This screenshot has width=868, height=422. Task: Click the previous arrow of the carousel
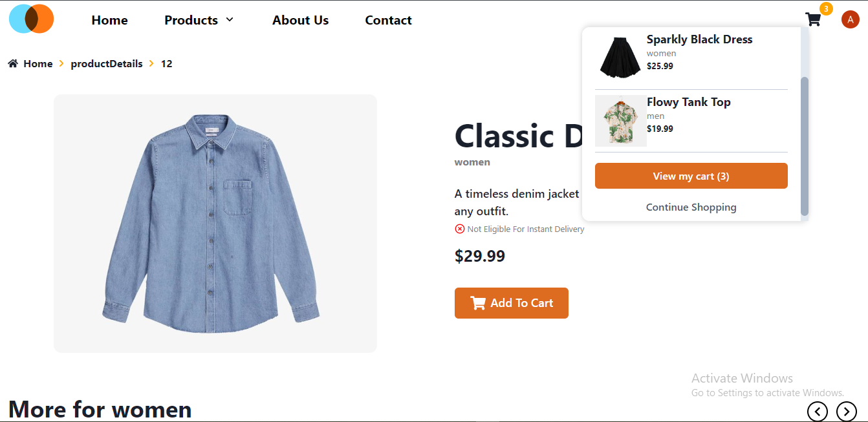click(818, 411)
